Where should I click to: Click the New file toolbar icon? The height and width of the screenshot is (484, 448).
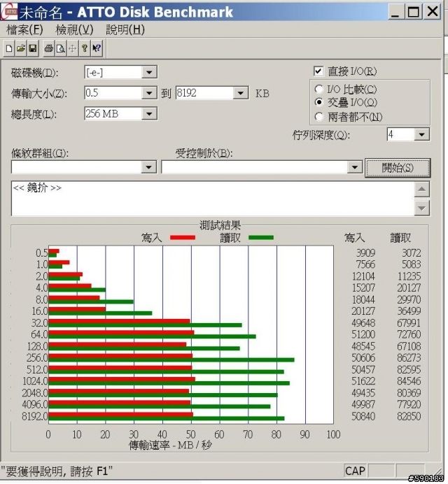point(9,48)
